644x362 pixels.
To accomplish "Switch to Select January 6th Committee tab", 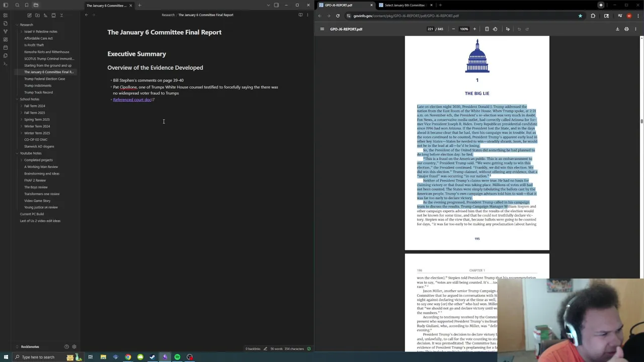I will [406, 5].
